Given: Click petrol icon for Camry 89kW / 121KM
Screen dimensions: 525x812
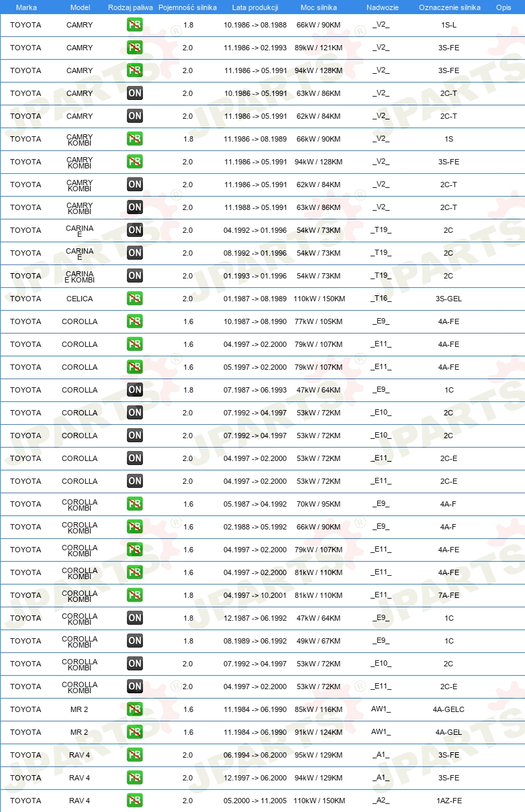Looking at the screenshot, I should [135, 48].
